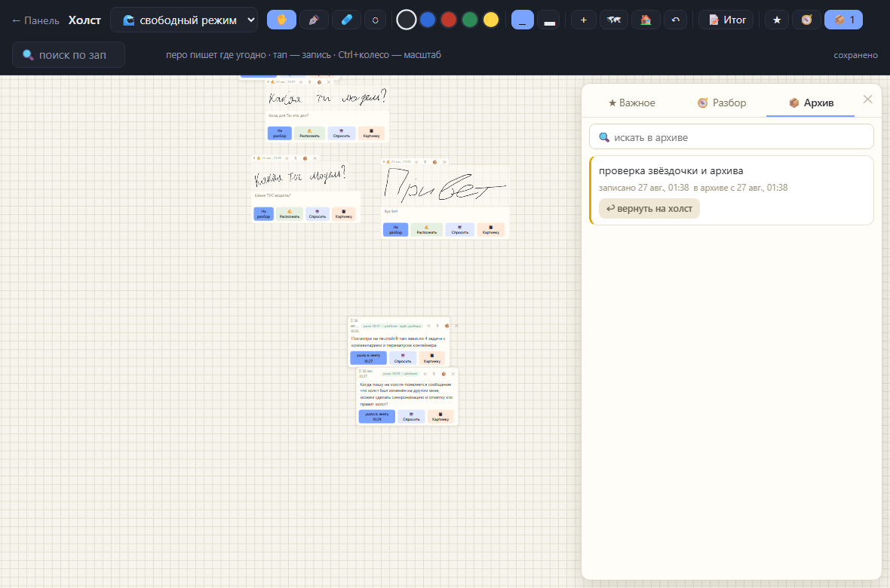Select the lasso selection tool
Screen dimensions: 890x588
375,20
